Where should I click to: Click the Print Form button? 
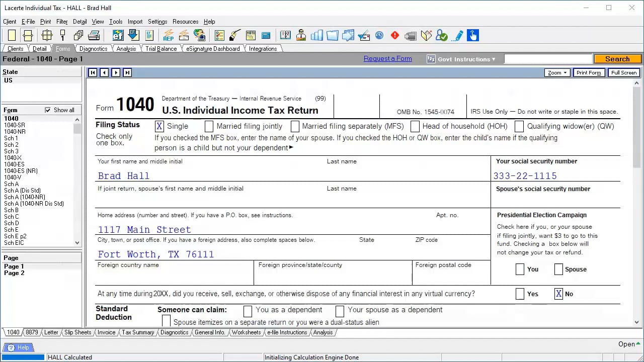coord(589,72)
